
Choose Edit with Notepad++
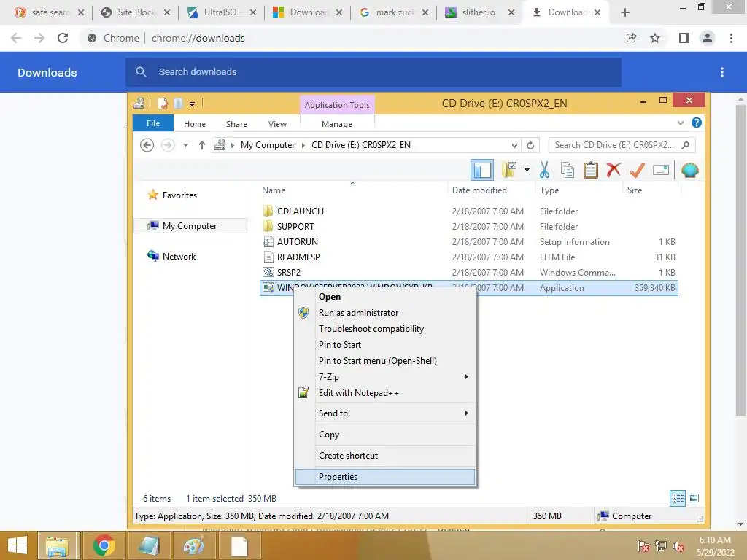pos(385,393)
